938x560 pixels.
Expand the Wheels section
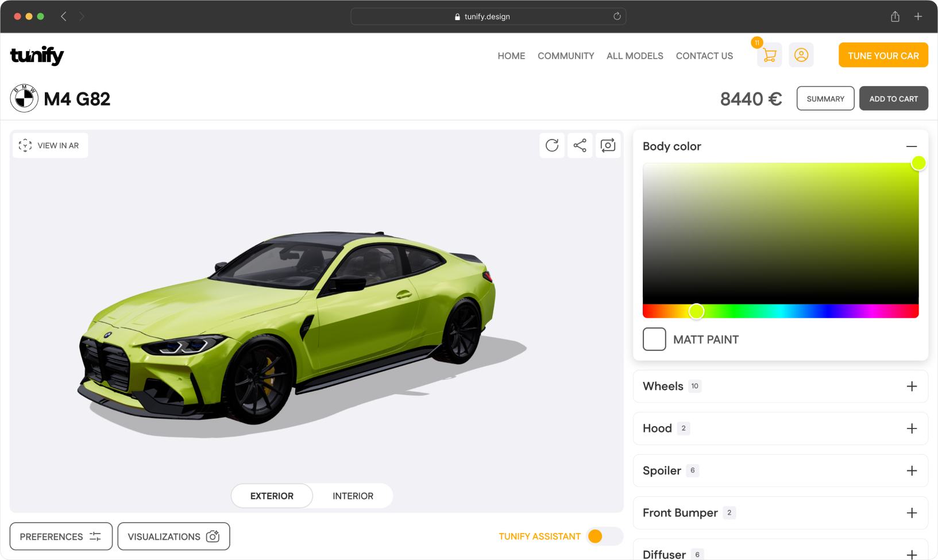tap(911, 387)
